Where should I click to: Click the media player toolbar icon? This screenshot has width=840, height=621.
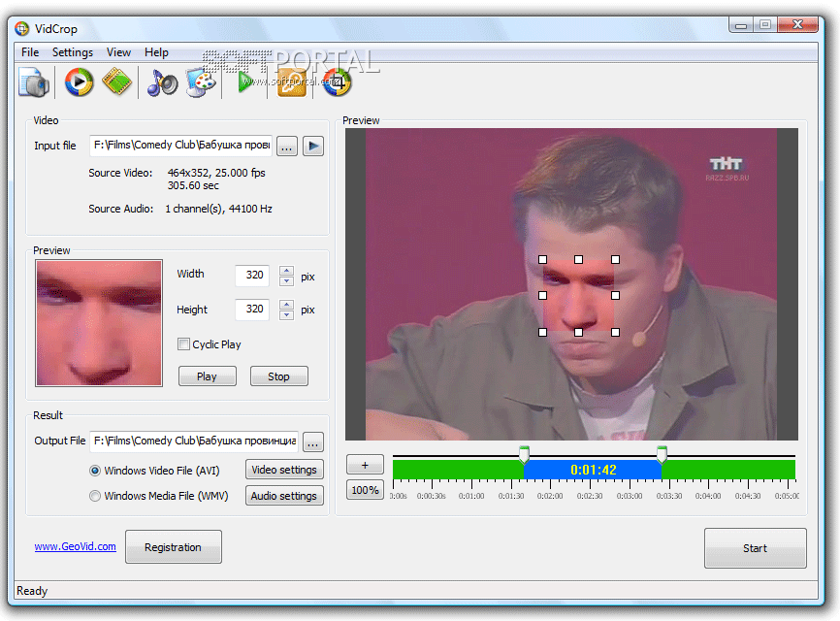coord(79,82)
